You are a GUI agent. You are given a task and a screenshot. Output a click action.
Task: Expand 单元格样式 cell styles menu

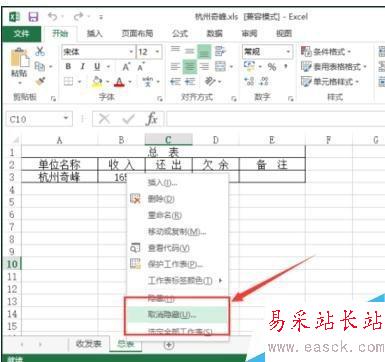coord(330,81)
